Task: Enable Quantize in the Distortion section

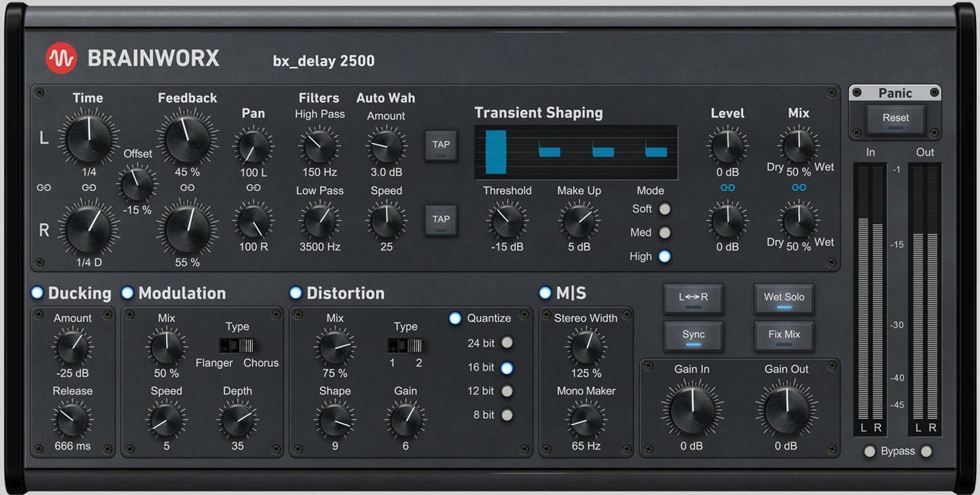Action: (455, 318)
